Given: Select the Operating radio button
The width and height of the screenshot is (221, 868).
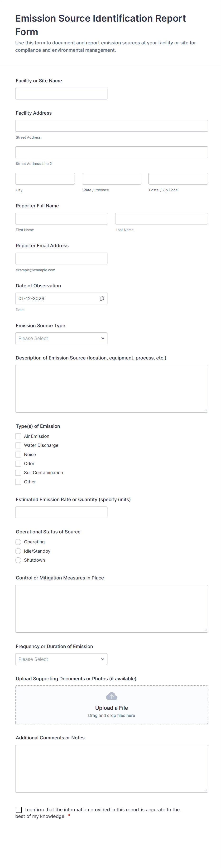Looking at the screenshot, I should pyautogui.click(x=18, y=542).
